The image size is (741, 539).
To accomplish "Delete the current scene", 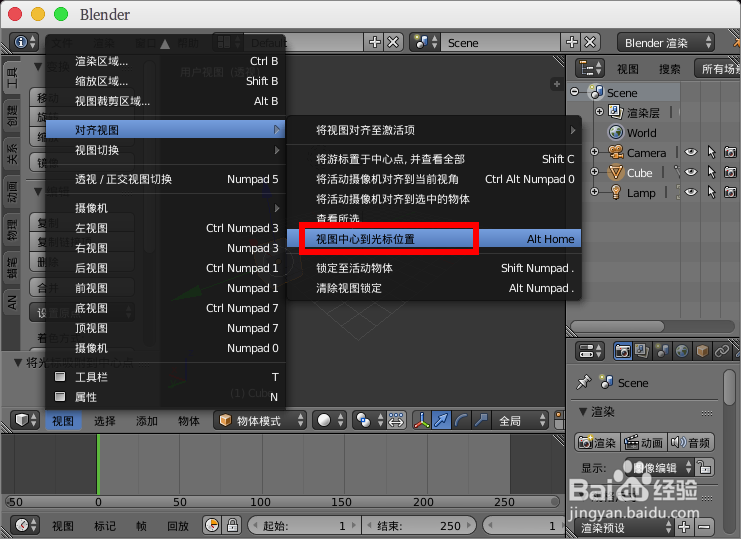I will point(590,43).
